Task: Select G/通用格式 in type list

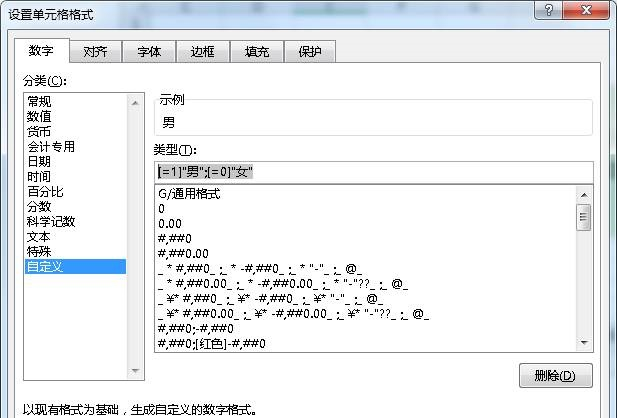Action: [x=365, y=194]
